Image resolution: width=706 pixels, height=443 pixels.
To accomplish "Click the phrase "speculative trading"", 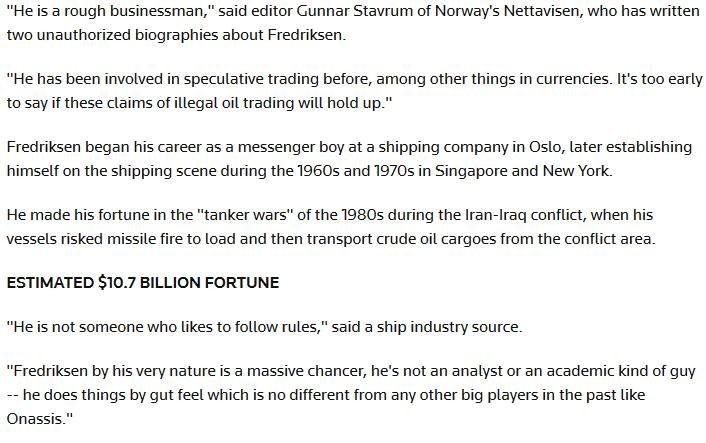I will pyautogui.click(x=252, y=77).
